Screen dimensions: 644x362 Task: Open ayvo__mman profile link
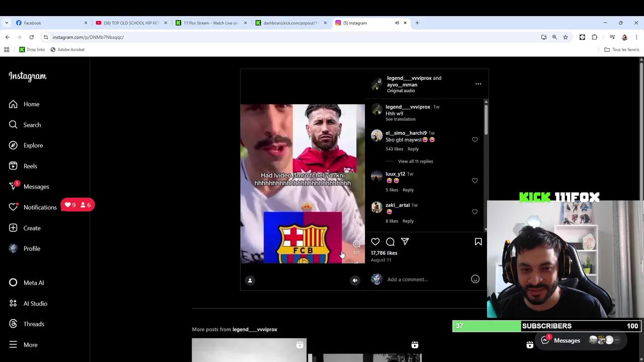[402, 84]
